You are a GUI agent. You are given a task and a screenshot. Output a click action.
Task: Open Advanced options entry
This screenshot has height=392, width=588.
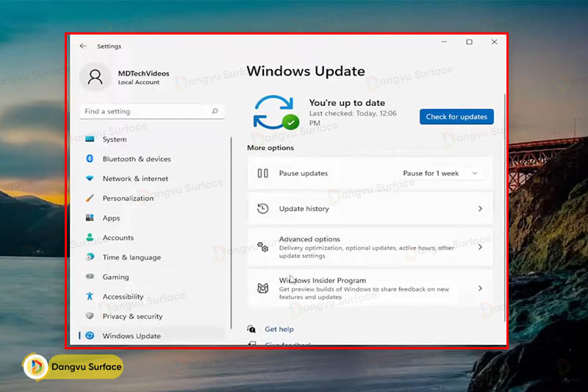(370, 247)
